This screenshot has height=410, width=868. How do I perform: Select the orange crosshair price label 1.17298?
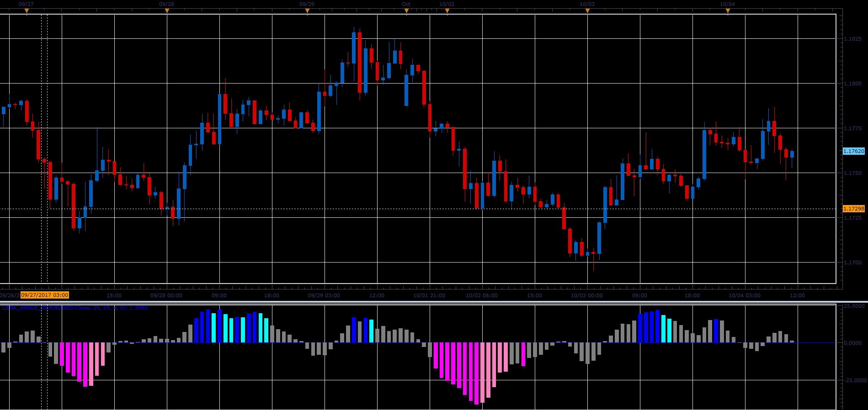coord(854,209)
